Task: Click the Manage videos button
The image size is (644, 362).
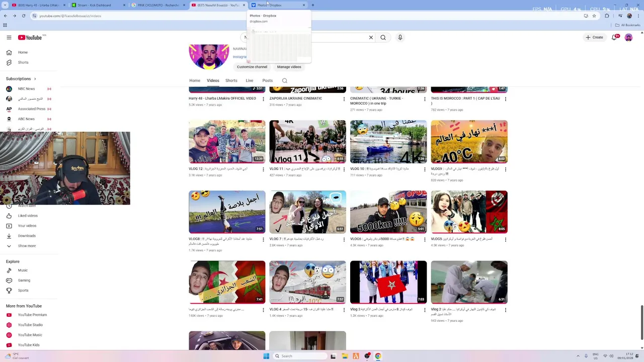Action: (x=289, y=67)
